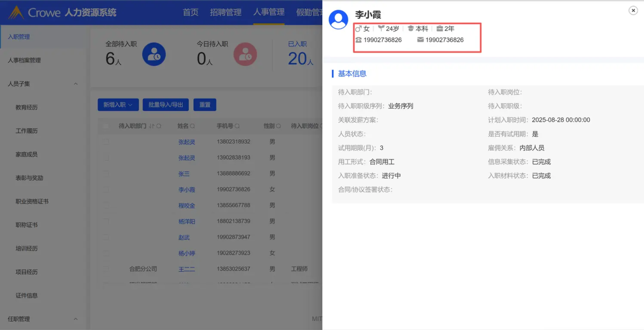Open the 新增入职 dropdown button

pos(118,105)
